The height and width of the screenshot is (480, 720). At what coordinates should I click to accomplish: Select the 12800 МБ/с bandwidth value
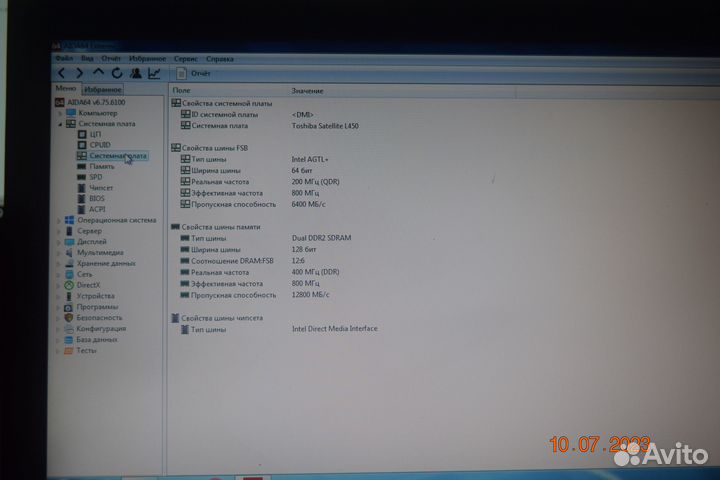point(310,294)
